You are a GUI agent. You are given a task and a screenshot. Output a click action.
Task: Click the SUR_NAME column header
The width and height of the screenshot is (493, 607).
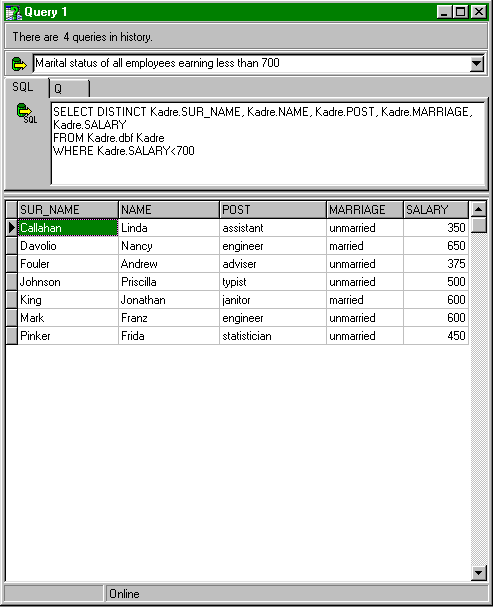[68, 210]
